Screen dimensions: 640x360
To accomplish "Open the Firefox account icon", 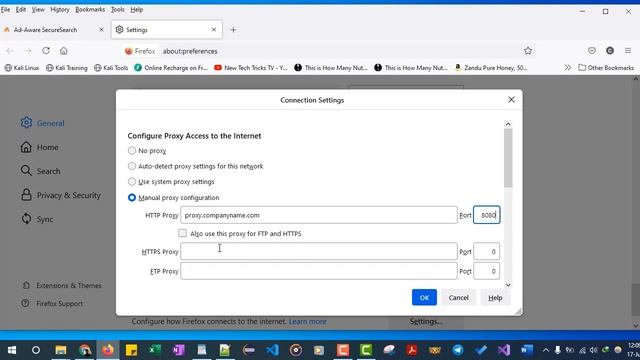I will [610, 51].
